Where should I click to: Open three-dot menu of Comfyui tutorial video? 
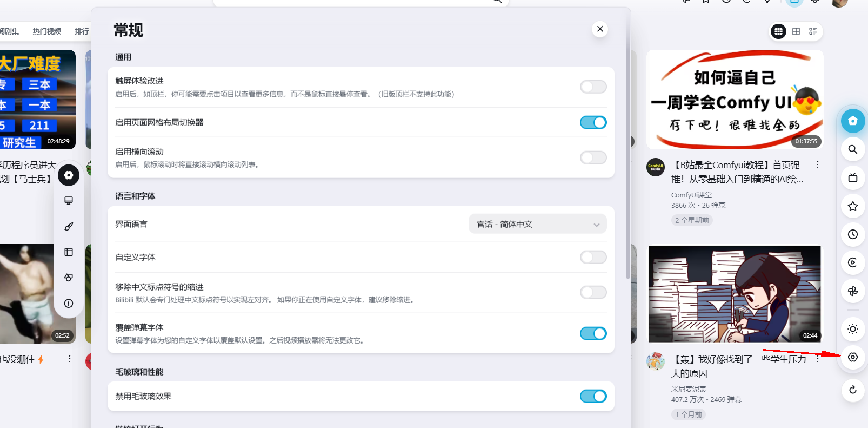818,164
